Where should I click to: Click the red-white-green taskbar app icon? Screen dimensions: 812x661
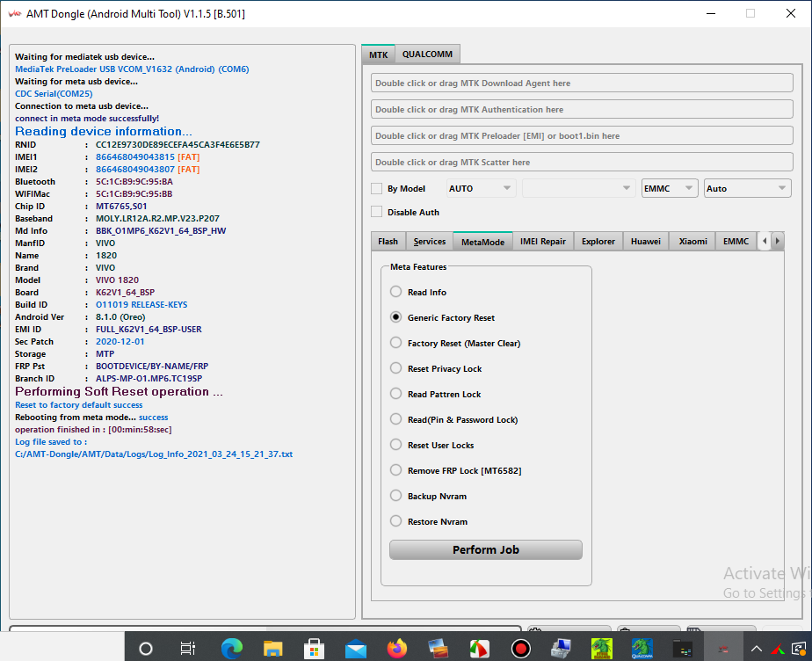coord(480,648)
